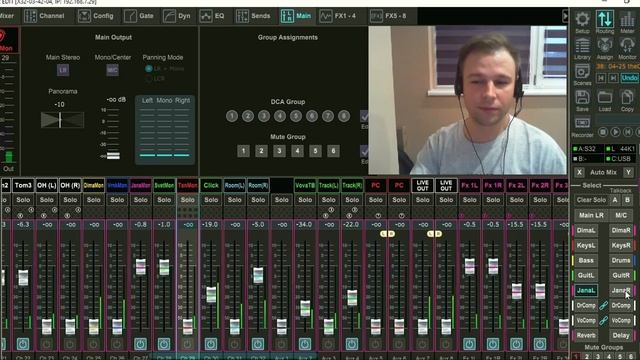Mute the SvetMon channel
This screenshot has height=360, width=640.
pos(164,344)
